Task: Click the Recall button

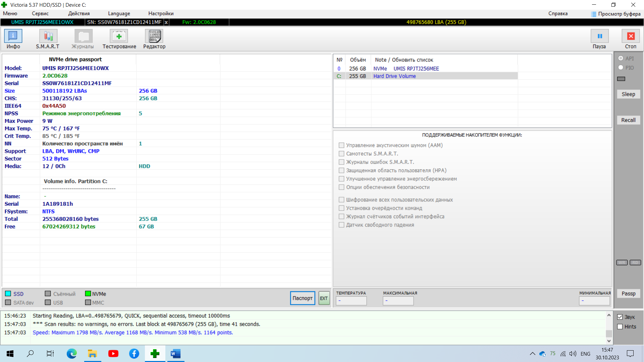Action: tap(628, 120)
